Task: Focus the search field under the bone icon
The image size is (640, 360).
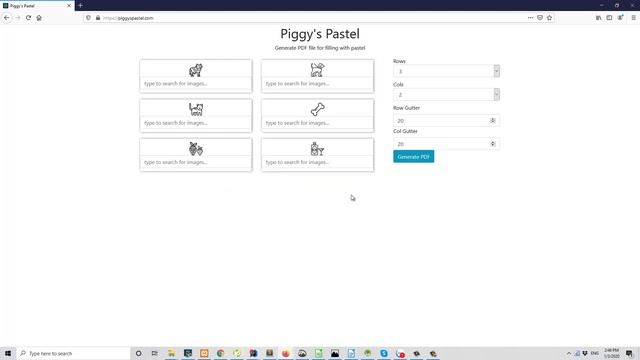Action: tap(317, 123)
